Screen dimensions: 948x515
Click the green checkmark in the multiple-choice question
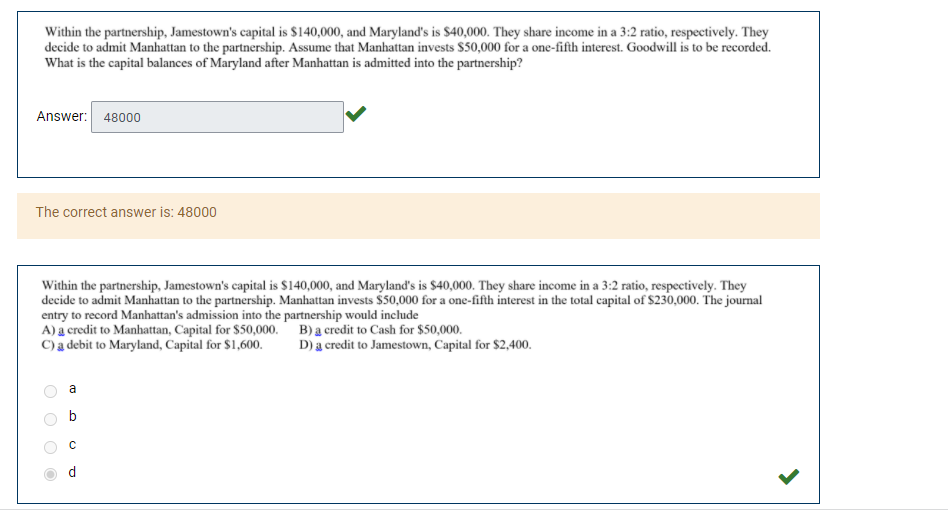(789, 477)
